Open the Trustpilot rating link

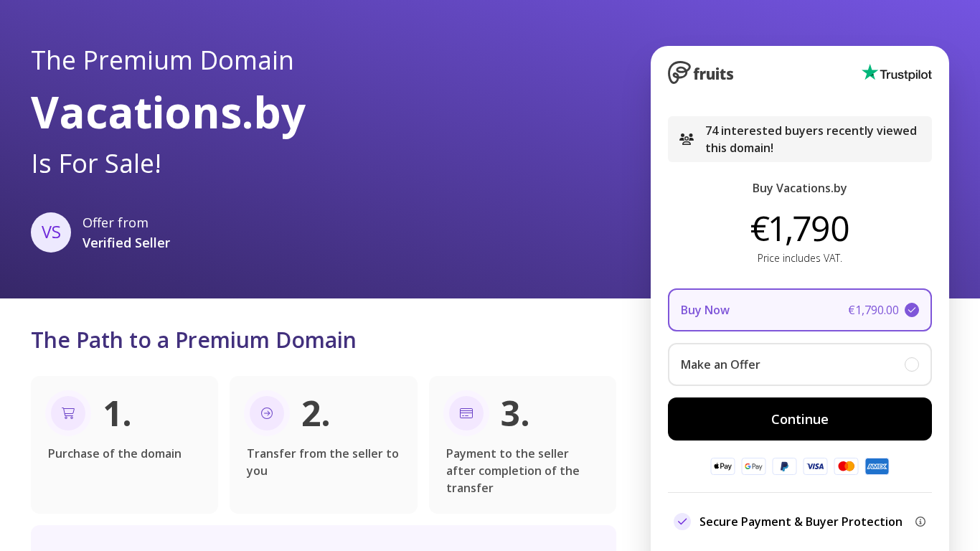(896, 73)
